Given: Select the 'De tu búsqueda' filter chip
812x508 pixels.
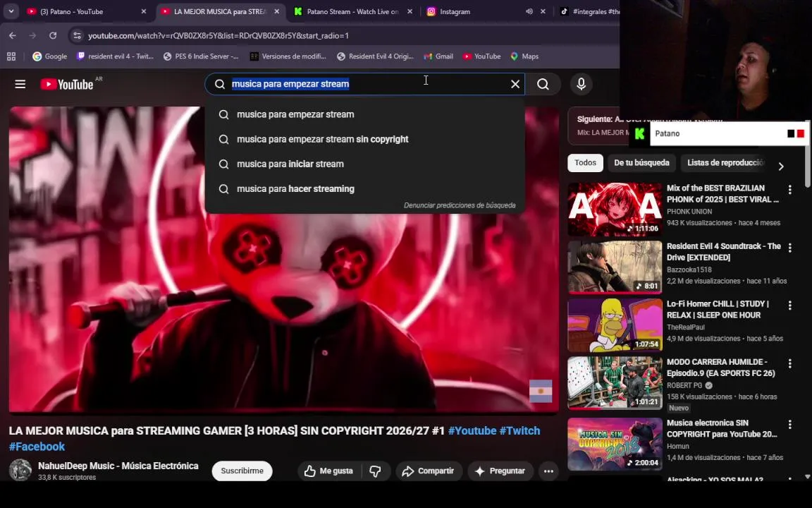Looking at the screenshot, I should (641, 163).
